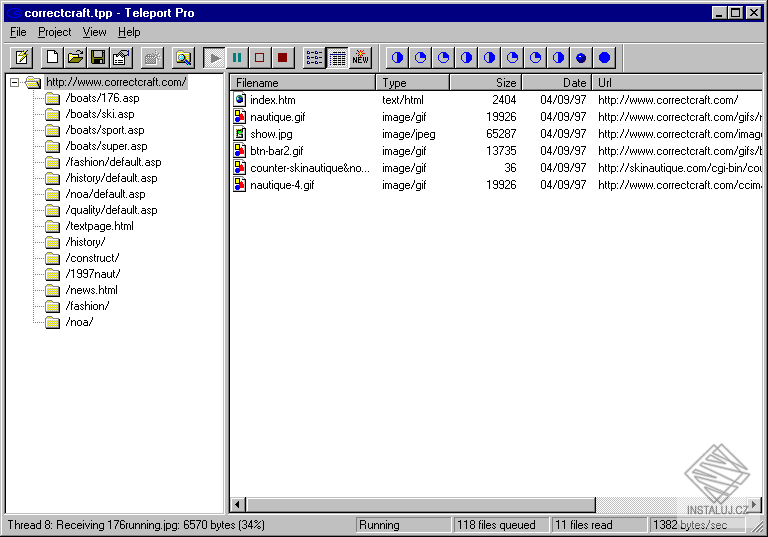Screen dimensions: 768x537
Task: Abort with the solid dark red square
Action: pyautogui.click(x=283, y=58)
